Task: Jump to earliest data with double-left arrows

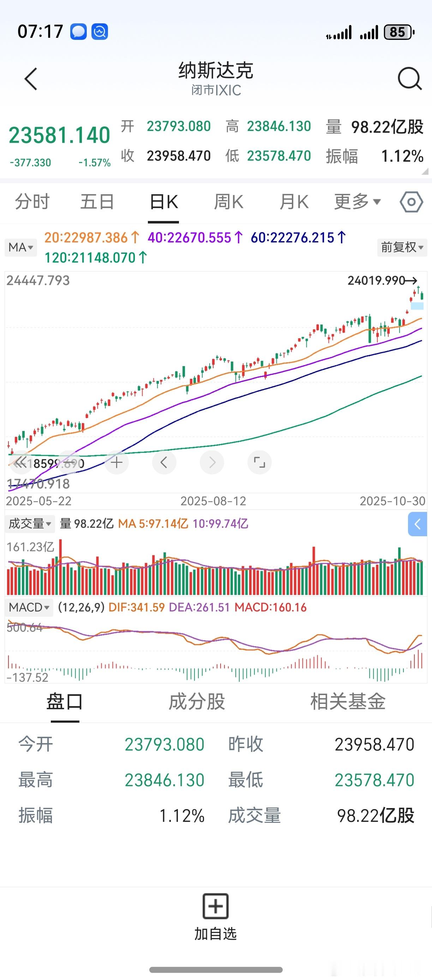Action: pos(21,462)
